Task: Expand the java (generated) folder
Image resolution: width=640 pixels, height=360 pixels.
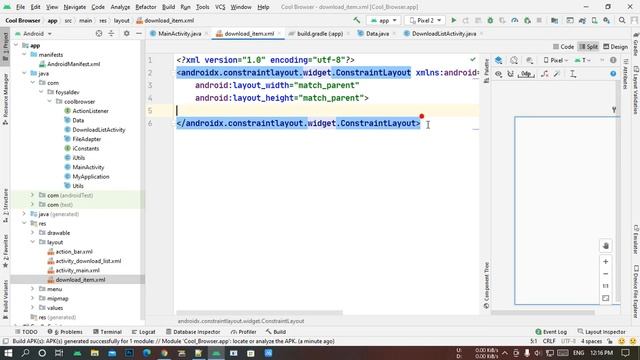Action: point(24,214)
